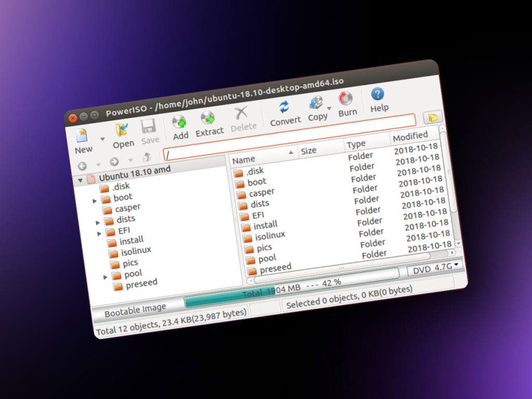Click the Convert toolbar icon
Screen dimensions: 532x399
pos(284,107)
